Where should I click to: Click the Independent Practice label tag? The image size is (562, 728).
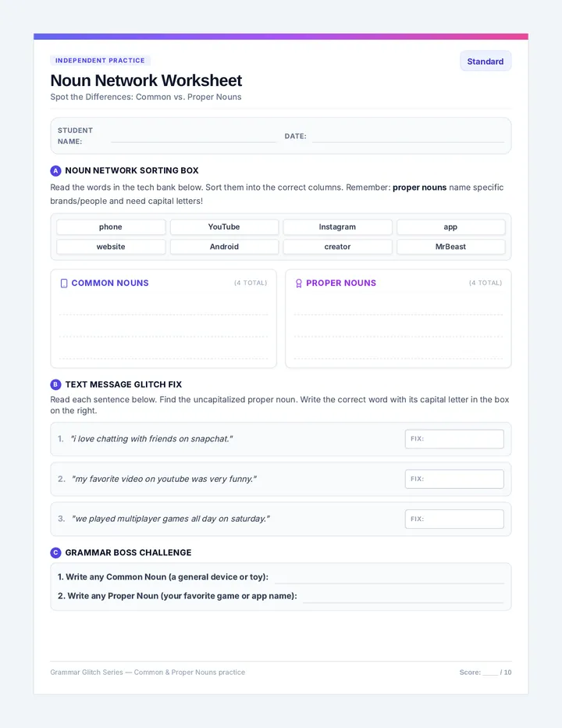100,60
